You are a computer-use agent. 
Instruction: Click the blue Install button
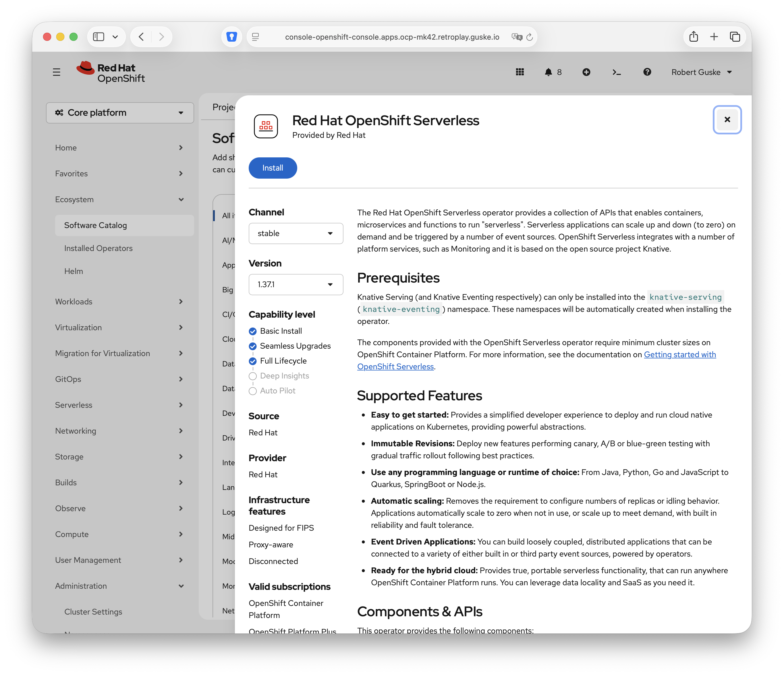(273, 168)
